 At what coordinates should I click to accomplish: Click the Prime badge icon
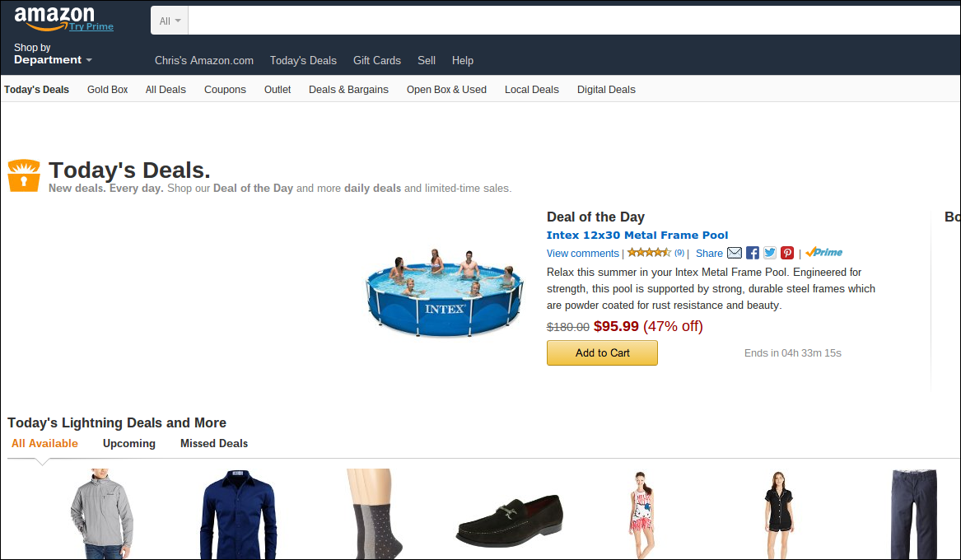[x=824, y=253]
